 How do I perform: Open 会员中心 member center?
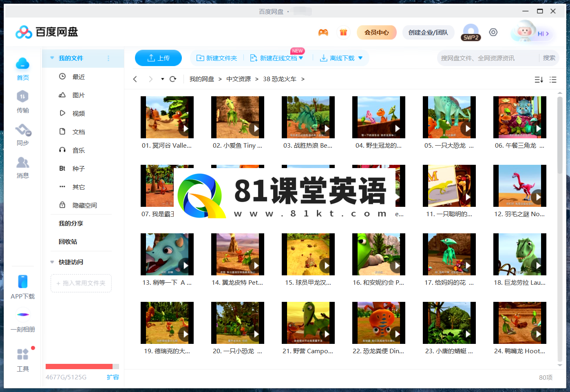(x=377, y=32)
